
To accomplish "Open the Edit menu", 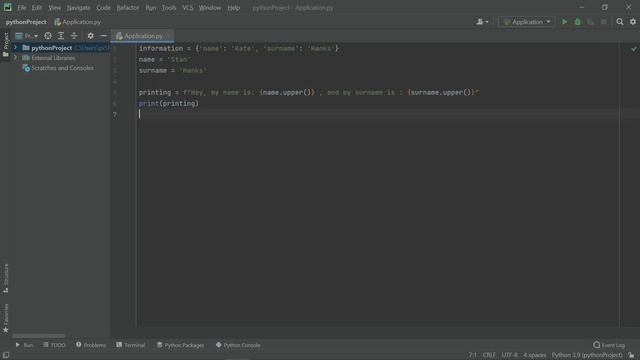I will pyautogui.click(x=37, y=8).
